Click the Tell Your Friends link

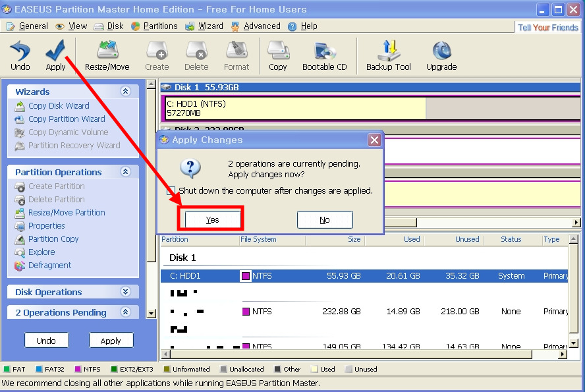point(547,28)
